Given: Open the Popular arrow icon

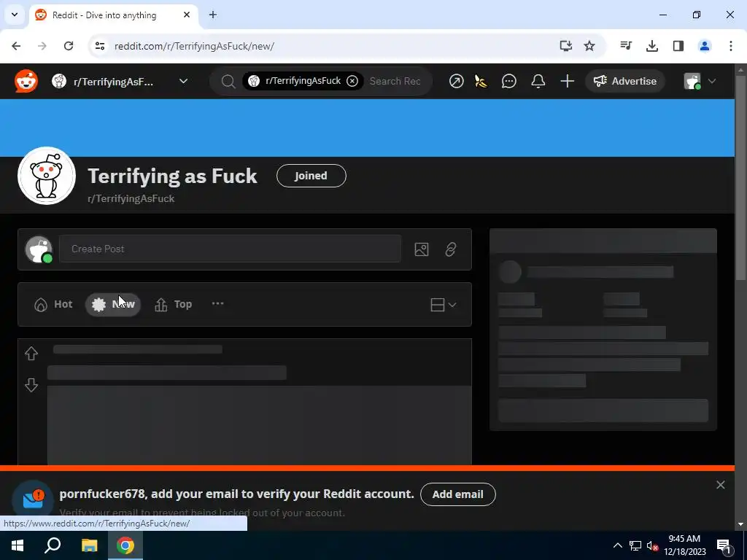Looking at the screenshot, I should (x=456, y=82).
